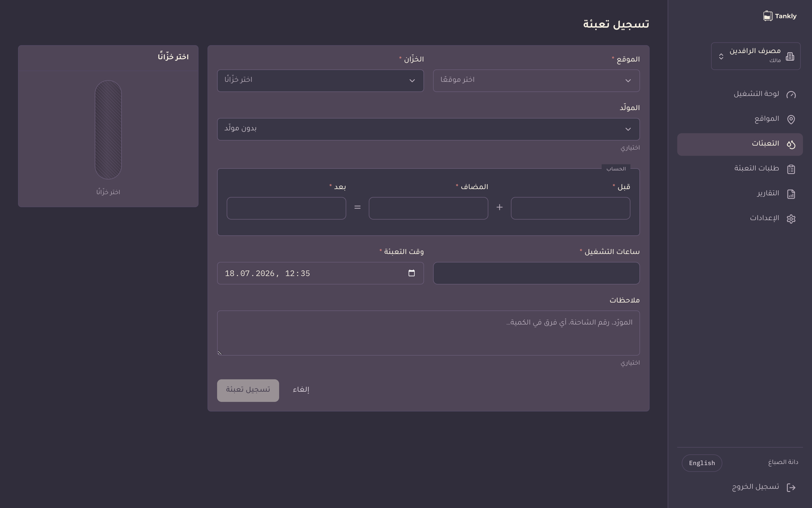This screenshot has height=508, width=812.
Task: Click the logout arrow icon
Action: (x=791, y=487)
